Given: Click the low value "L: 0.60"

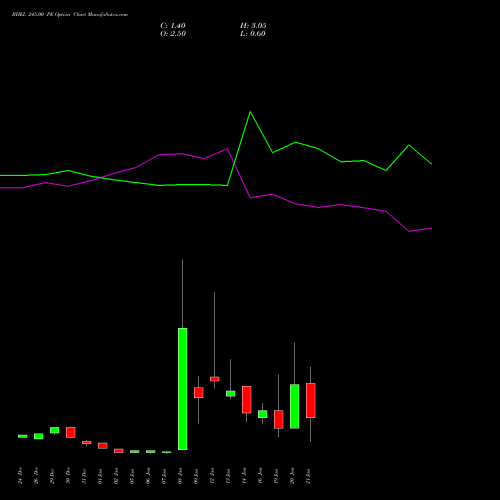Looking at the screenshot, I should pyautogui.click(x=253, y=34).
